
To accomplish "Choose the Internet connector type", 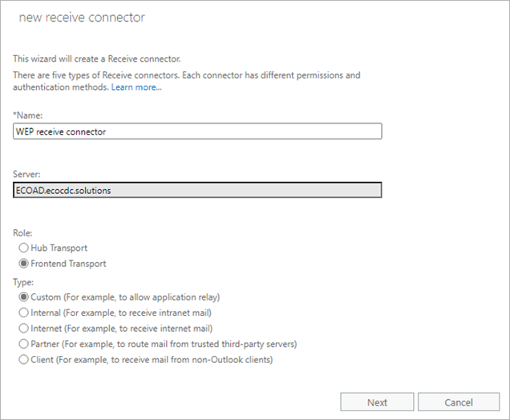I will pos(24,328).
